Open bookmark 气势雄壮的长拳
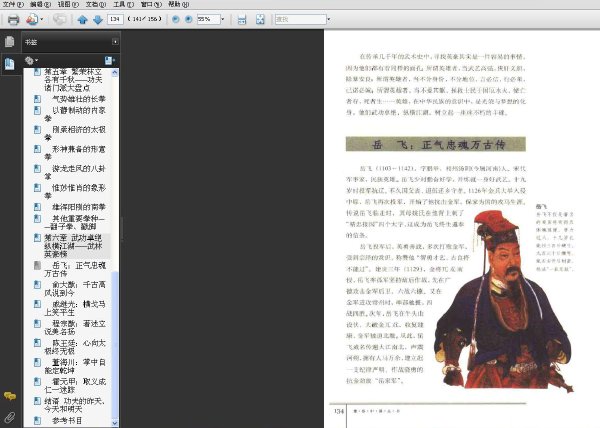The height and width of the screenshot is (428, 600). (78, 99)
